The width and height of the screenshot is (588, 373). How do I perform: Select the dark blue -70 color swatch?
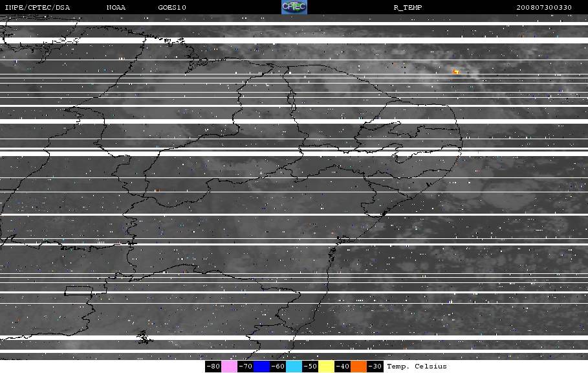pyautogui.click(x=261, y=367)
